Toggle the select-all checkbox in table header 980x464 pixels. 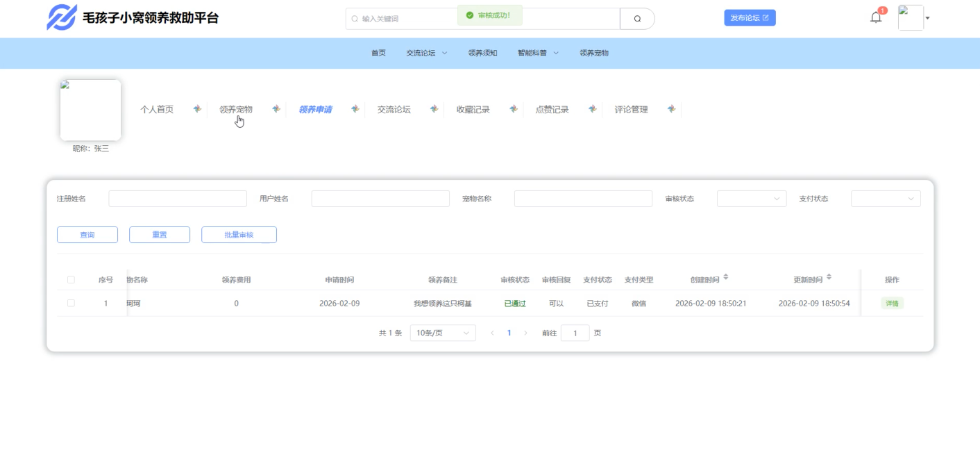(x=71, y=280)
